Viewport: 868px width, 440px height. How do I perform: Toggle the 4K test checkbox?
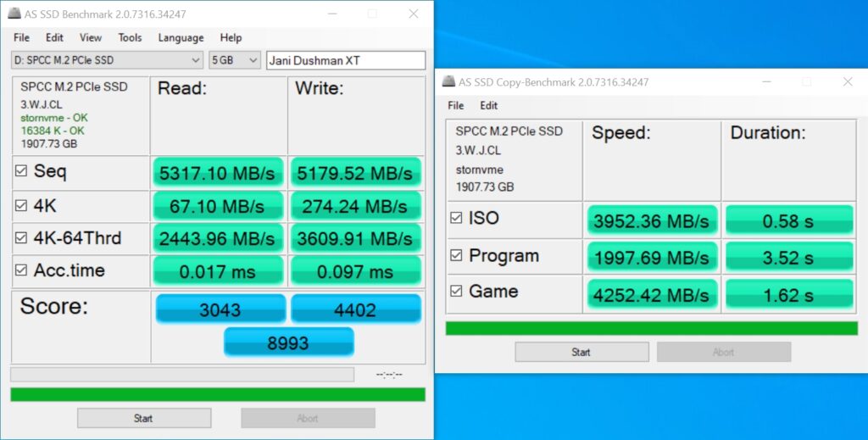click(x=21, y=206)
